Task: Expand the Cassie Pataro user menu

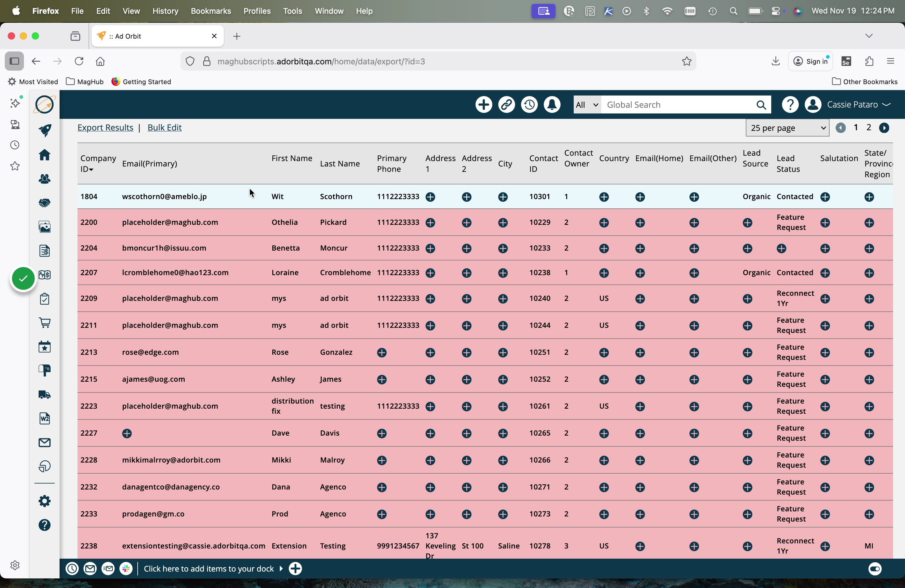Action: pos(858,104)
